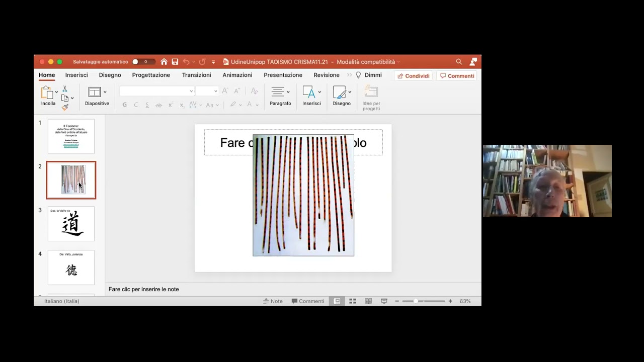Toggle italic with the C button
This screenshot has height=362, width=644.
click(x=136, y=105)
